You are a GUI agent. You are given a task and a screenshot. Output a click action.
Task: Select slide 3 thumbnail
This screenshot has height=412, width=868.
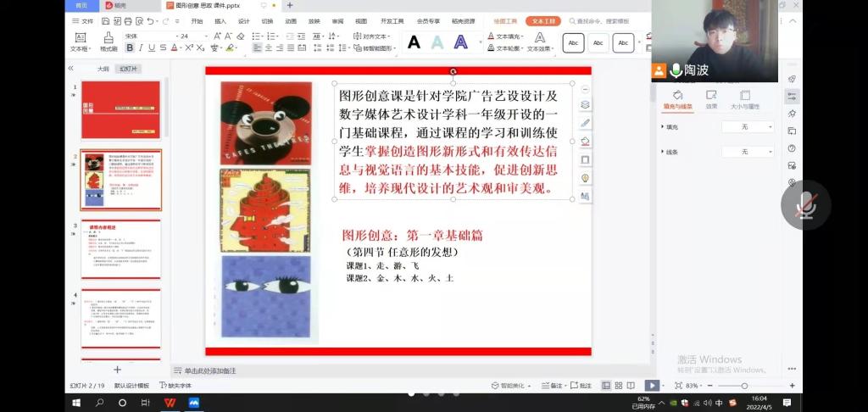121,248
